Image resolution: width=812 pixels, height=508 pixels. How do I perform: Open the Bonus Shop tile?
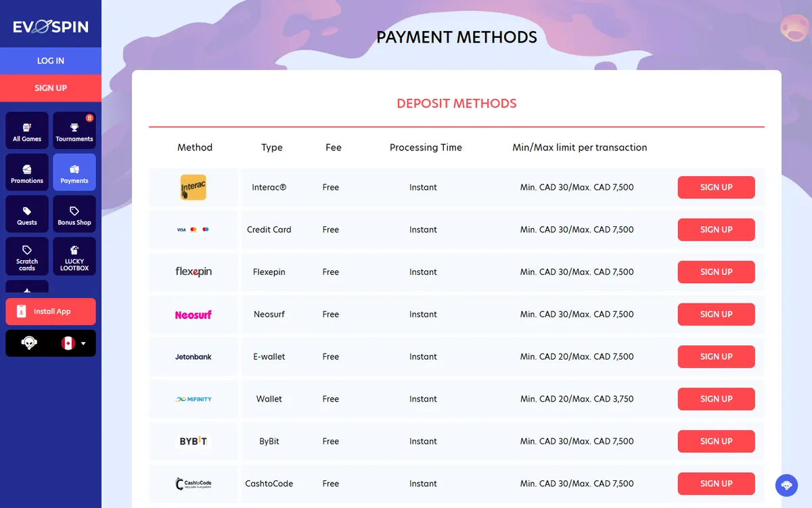pyautogui.click(x=74, y=215)
